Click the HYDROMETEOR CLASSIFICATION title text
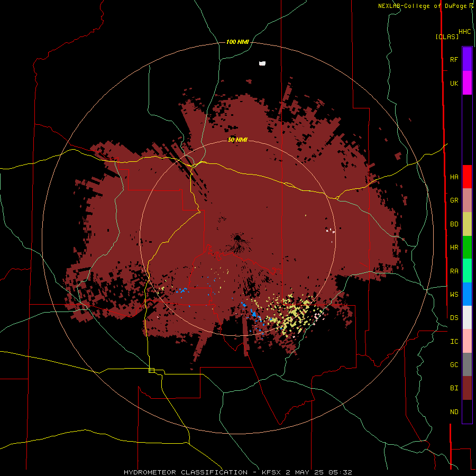The width and height of the screenshot is (476, 476). (x=186, y=472)
